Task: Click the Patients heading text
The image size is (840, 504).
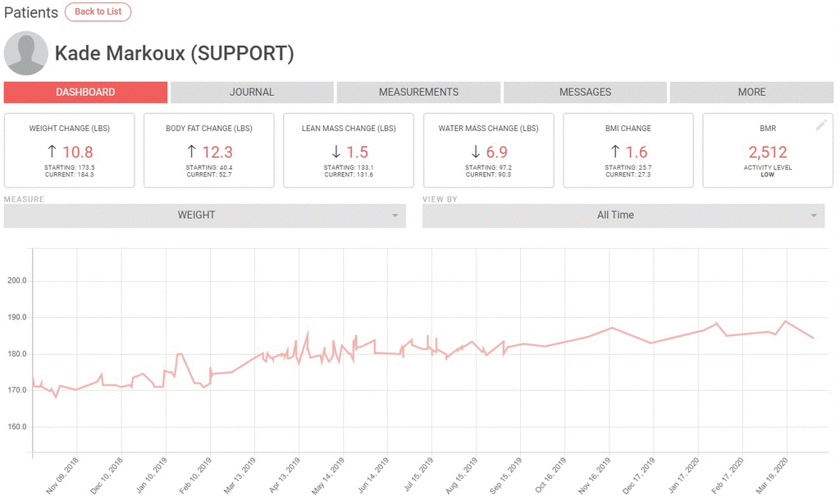Action: (x=31, y=12)
